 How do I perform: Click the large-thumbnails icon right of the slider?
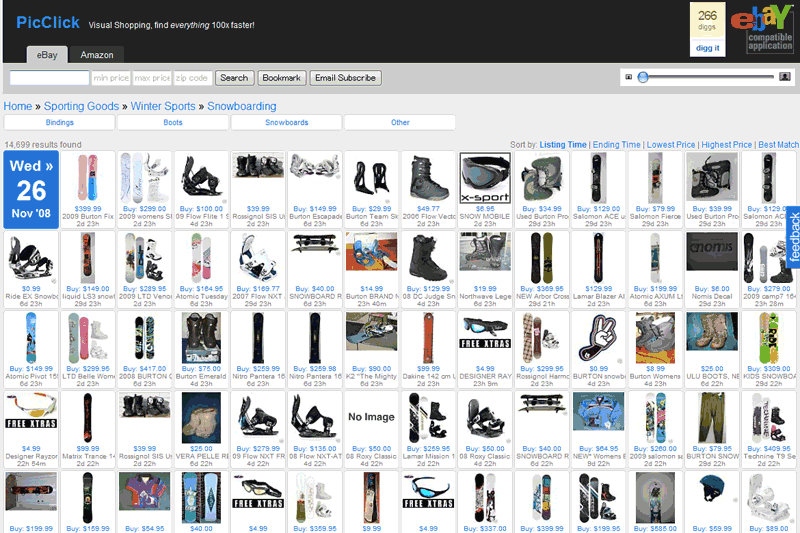pyautogui.click(x=785, y=77)
